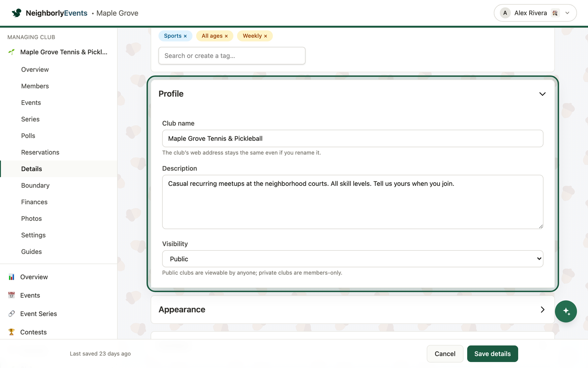Go to Finances
Screen dimensions: 588x368
34,202
